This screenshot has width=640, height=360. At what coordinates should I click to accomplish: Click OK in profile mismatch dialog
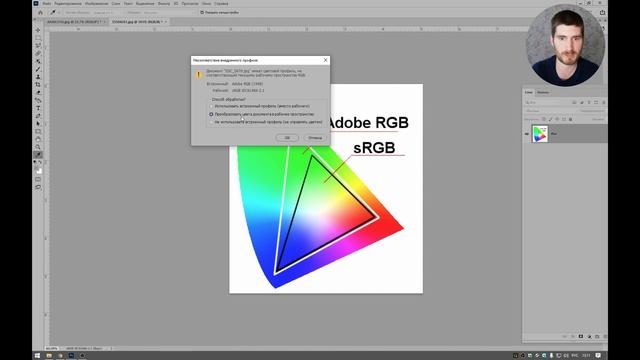[x=287, y=138]
